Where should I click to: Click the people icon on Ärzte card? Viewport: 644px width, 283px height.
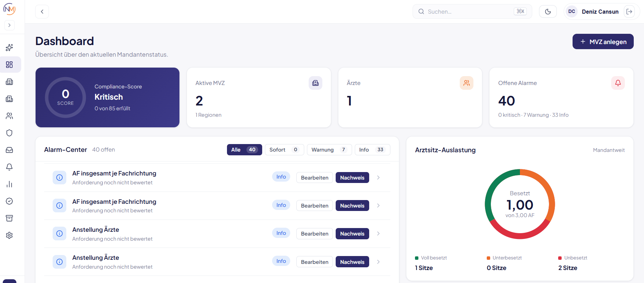tap(467, 83)
